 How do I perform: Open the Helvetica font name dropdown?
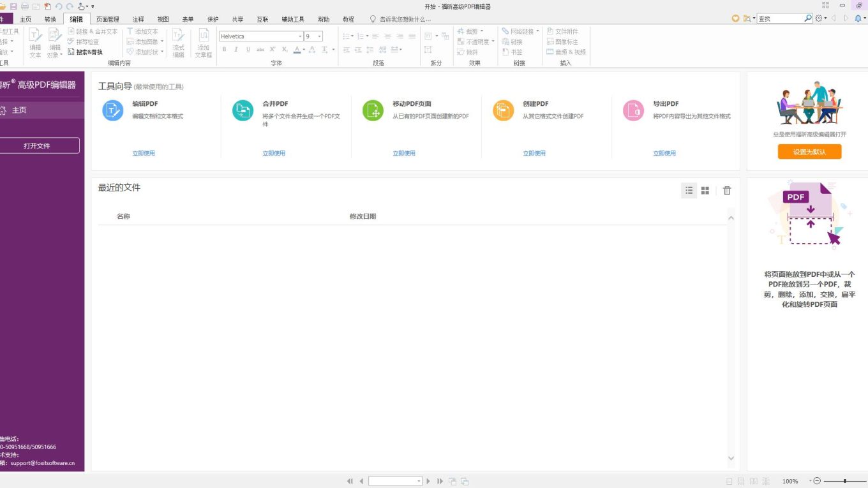(x=300, y=36)
